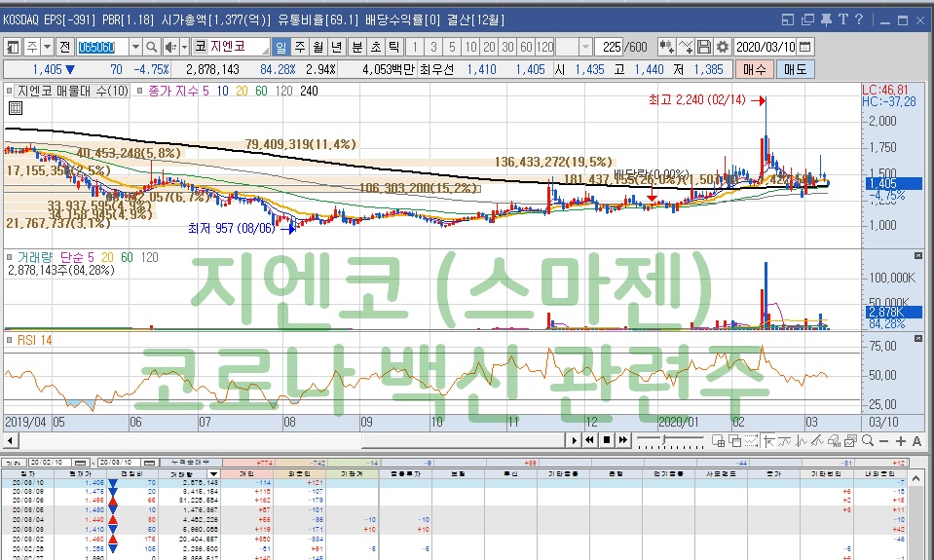The height and width of the screenshot is (560, 934).
Task: Open stock code history dropdown
Action: 135,47
